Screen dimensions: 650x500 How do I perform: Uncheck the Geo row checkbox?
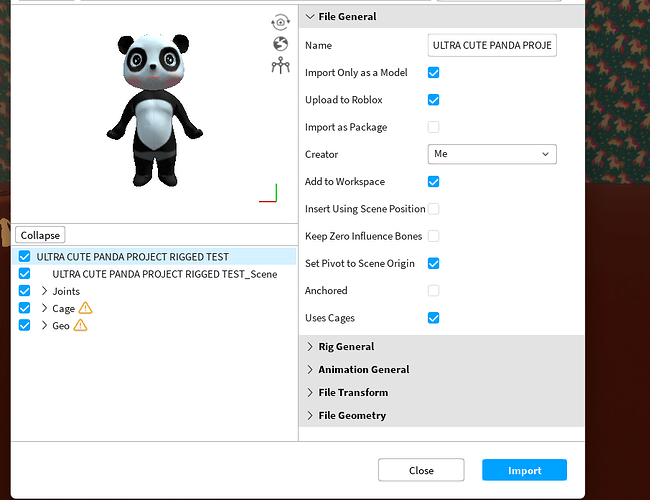[24, 325]
